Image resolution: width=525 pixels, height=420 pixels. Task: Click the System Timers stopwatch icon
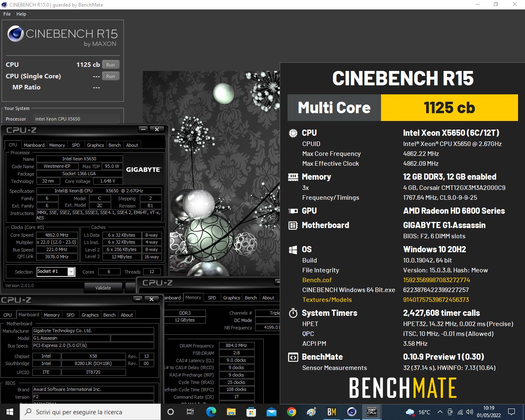click(293, 313)
